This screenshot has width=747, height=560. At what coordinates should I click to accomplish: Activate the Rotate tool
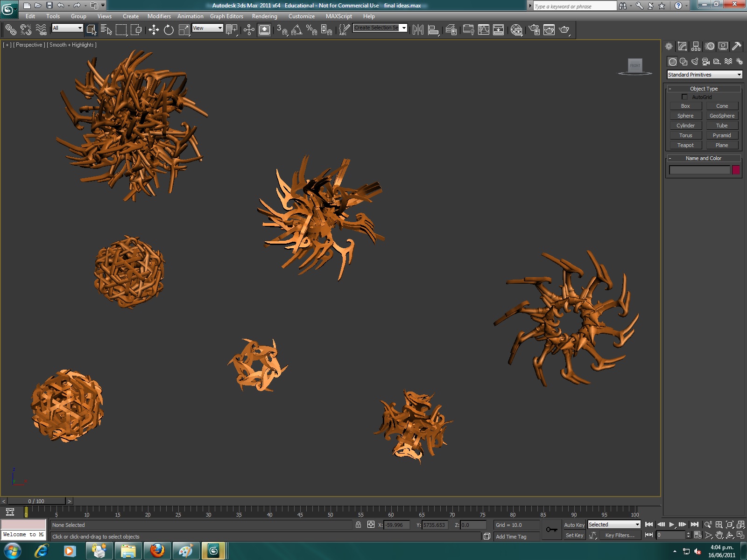(169, 30)
